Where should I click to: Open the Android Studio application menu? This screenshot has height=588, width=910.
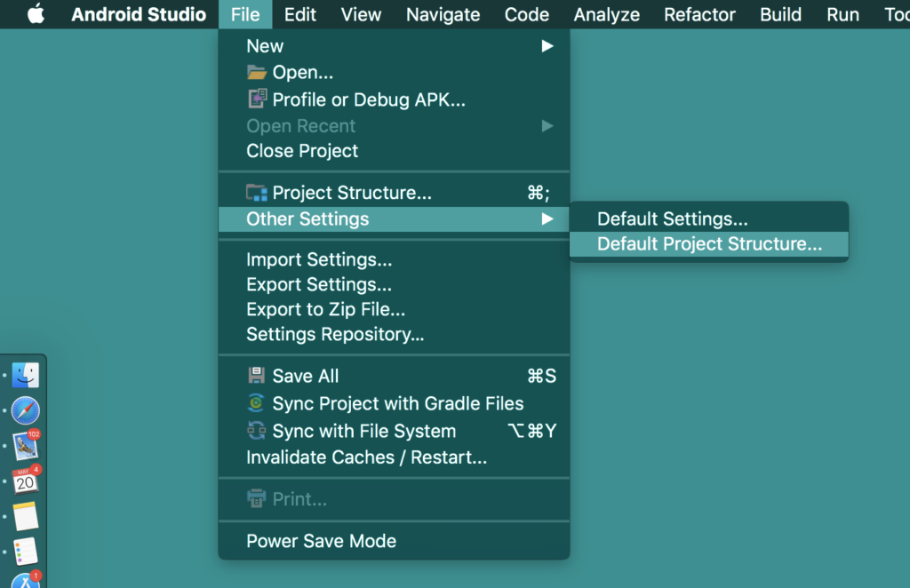pos(139,14)
